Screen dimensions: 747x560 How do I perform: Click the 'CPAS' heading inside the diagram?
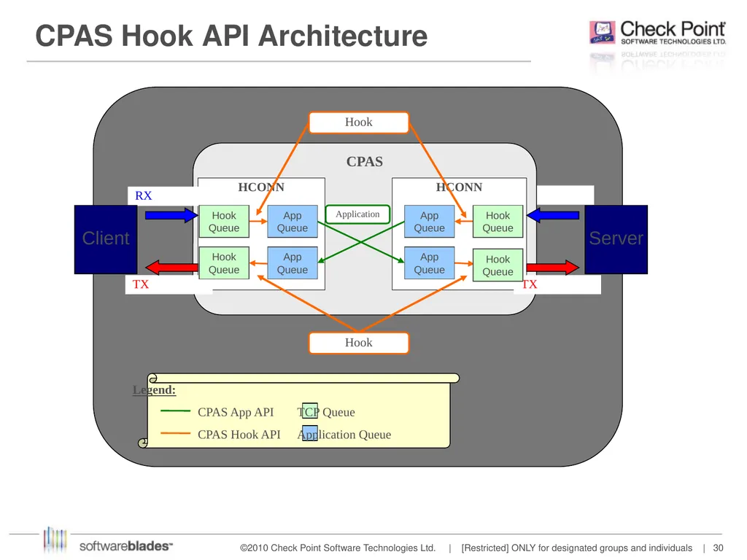365,162
